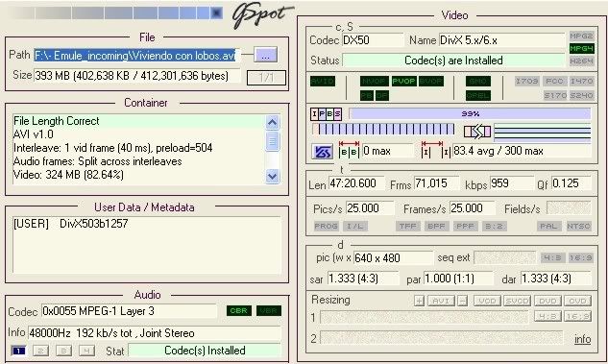Select audio stream 1 button
This screenshot has height=364, width=608.
pos(18,351)
